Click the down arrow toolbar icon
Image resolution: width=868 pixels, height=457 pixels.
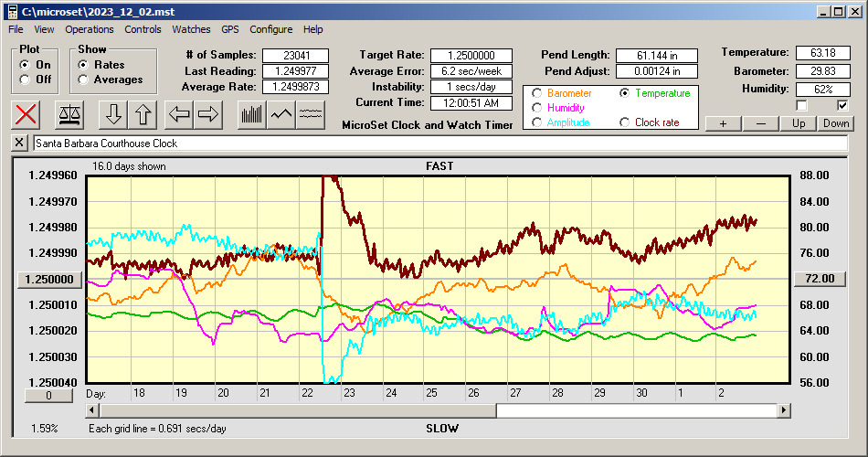point(113,114)
